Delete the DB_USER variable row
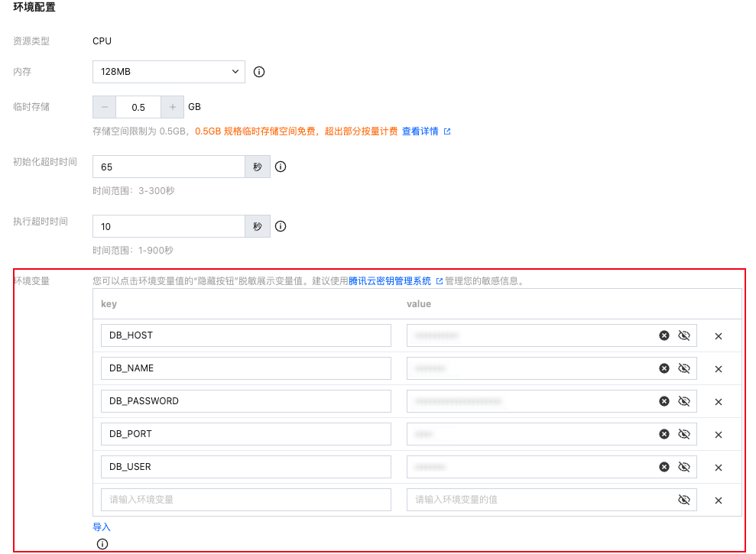 pos(719,467)
